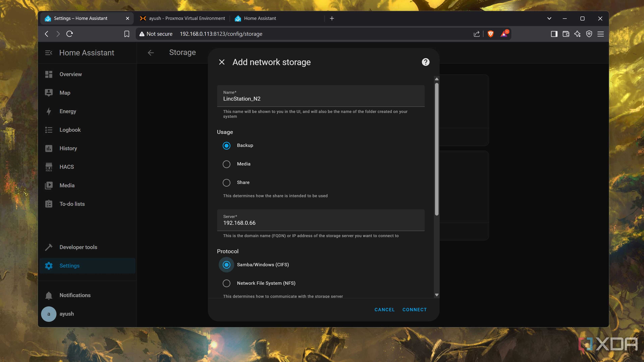644x362 pixels.
Task: Open History in the sidebar
Action: pos(87,148)
